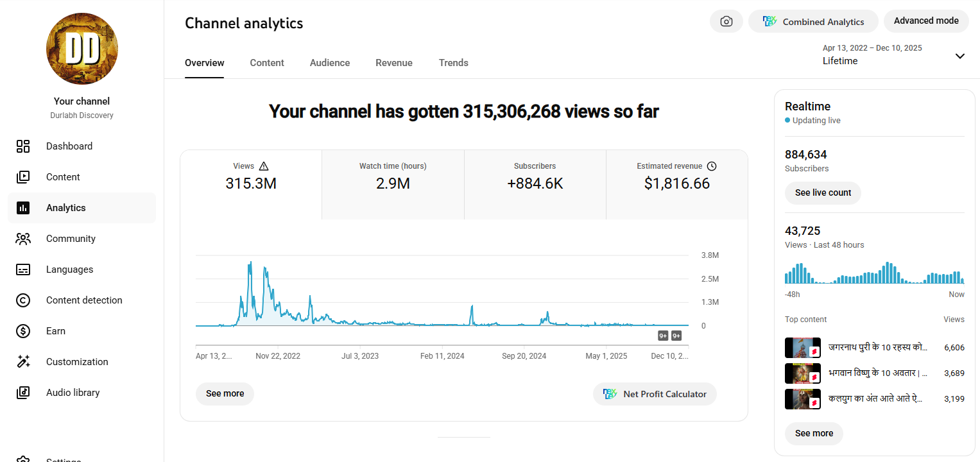Open Languages subtitles icon
Viewport: 980px width, 462px height.
23,269
